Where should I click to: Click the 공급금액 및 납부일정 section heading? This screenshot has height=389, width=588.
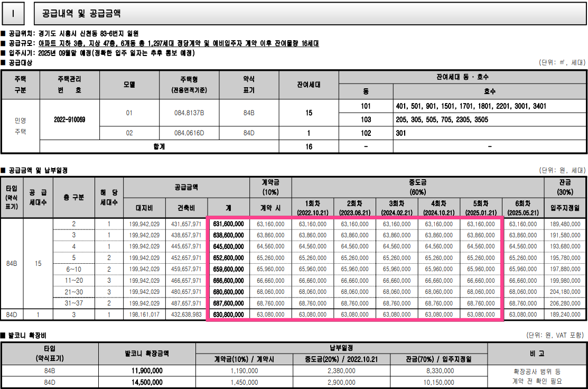click(x=38, y=170)
